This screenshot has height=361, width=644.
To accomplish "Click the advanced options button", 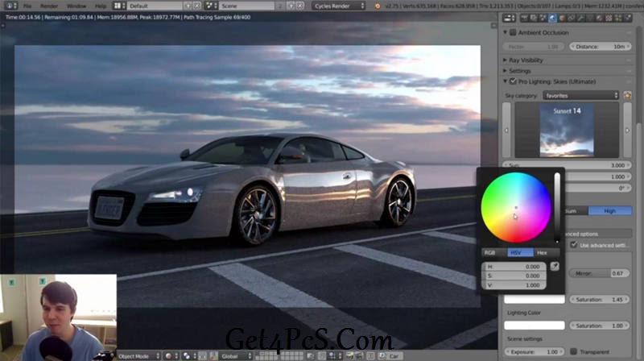I will tap(598, 234).
